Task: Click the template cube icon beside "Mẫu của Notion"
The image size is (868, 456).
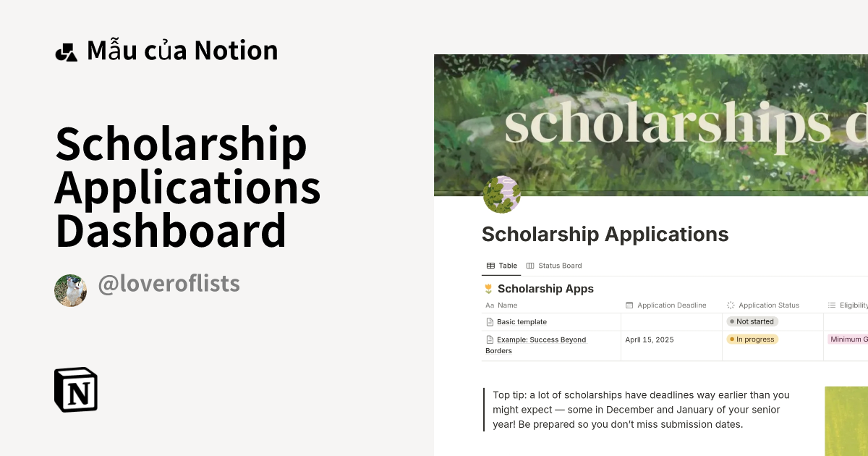Action: coord(66,50)
